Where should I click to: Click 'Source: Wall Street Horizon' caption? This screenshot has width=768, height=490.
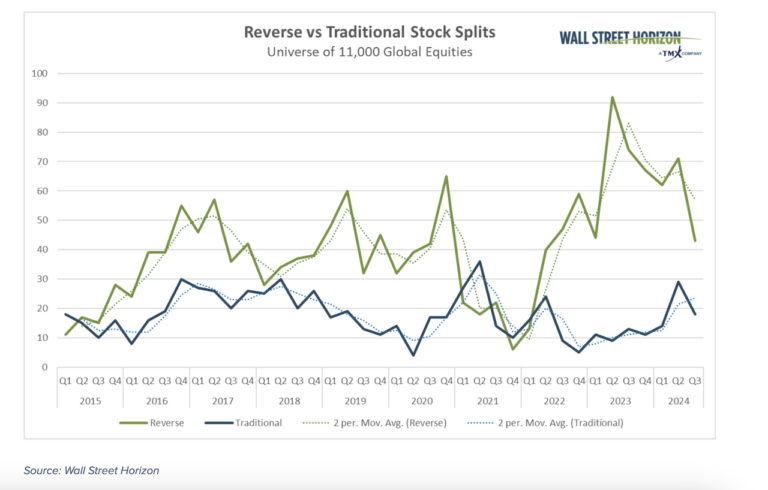pos(92,470)
